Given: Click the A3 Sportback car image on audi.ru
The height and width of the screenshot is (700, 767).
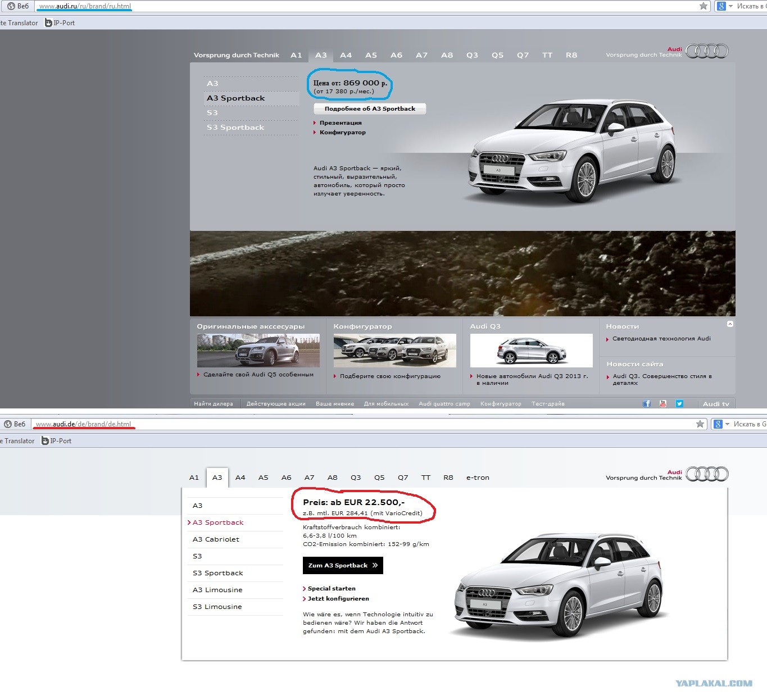Looking at the screenshot, I should coord(573,151).
